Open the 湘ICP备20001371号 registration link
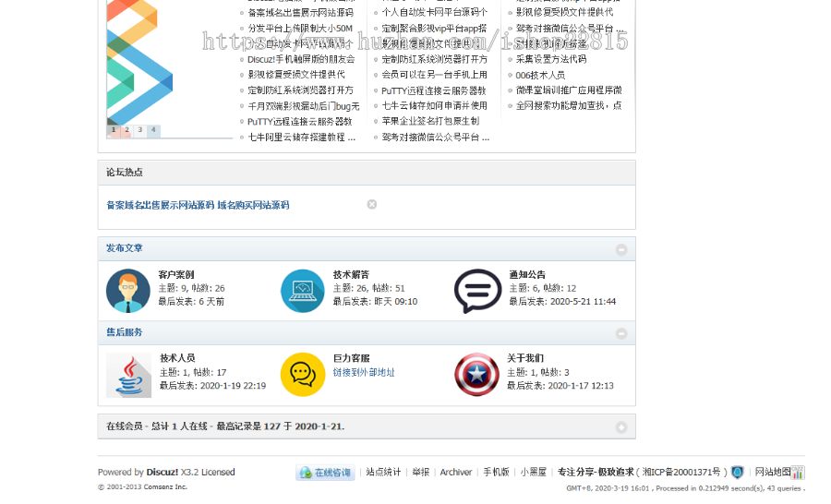This screenshot has width=831, height=504. click(681, 472)
